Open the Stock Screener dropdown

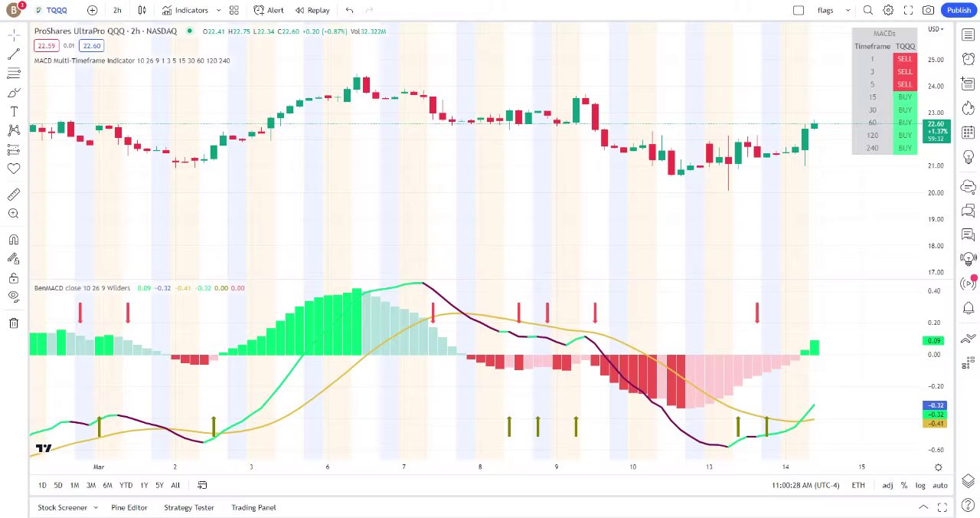(x=67, y=507)
